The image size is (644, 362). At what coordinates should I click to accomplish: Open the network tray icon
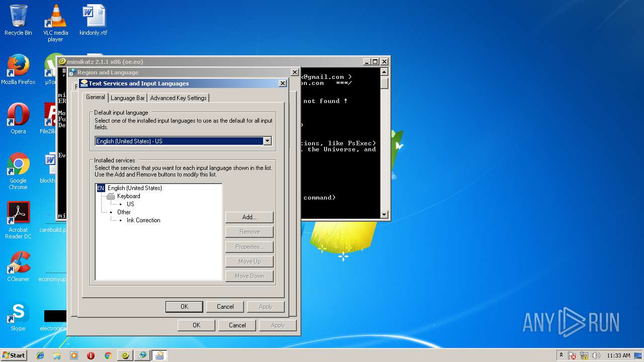pyautogui.click(x=584, y=355)
